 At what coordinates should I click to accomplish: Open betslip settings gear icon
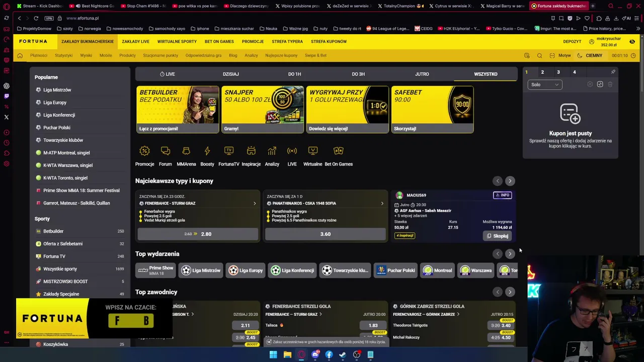(x=590, y=84)
